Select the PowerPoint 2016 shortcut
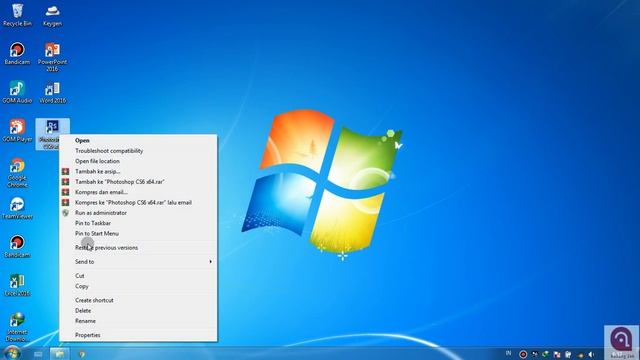Image resolution: width=640 pixels, height=360 pixels. [52, 57]
